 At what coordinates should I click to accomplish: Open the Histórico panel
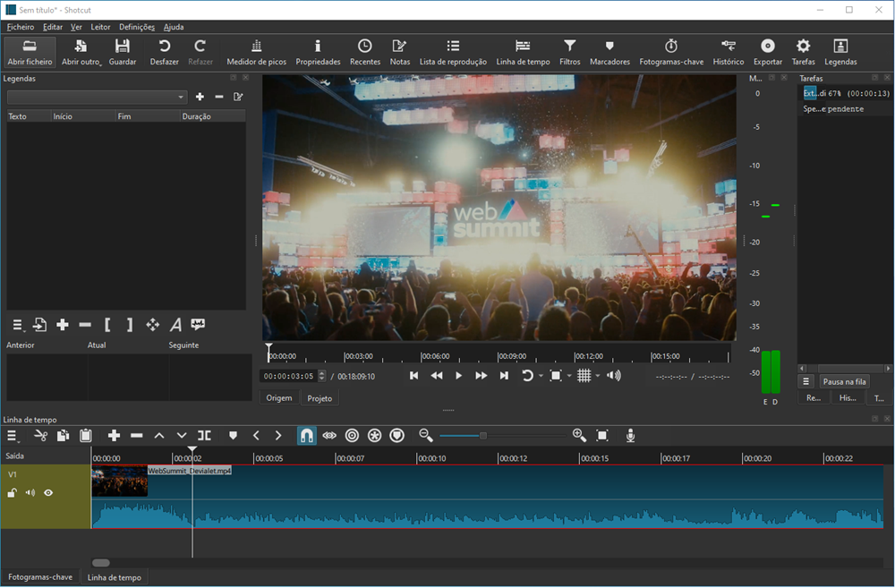coord(729,52)
